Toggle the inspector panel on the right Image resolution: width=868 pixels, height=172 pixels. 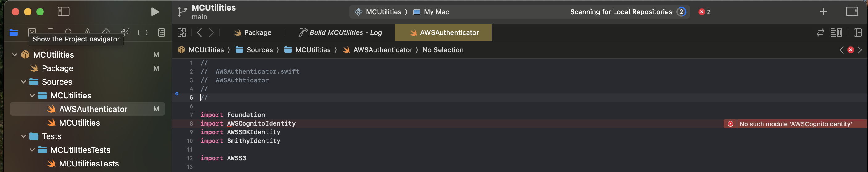coord(851,12)
